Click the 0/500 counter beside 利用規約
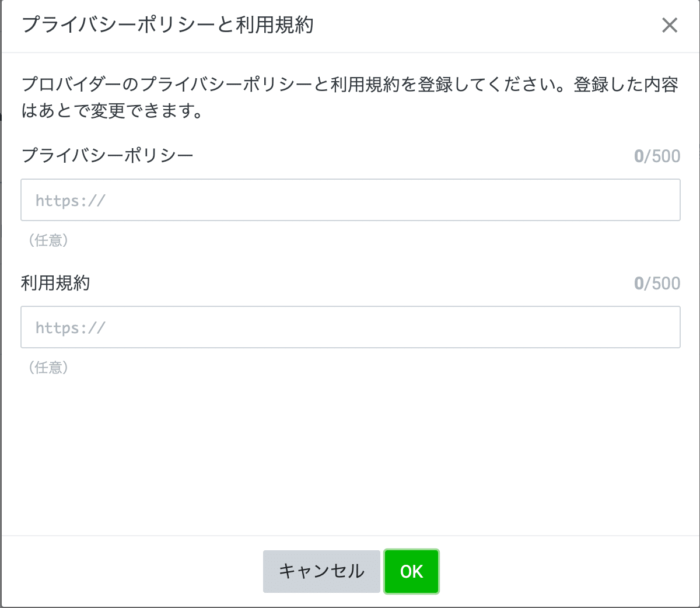The height and width of the screenshot is (608, 700). click(x=657, y=282)
